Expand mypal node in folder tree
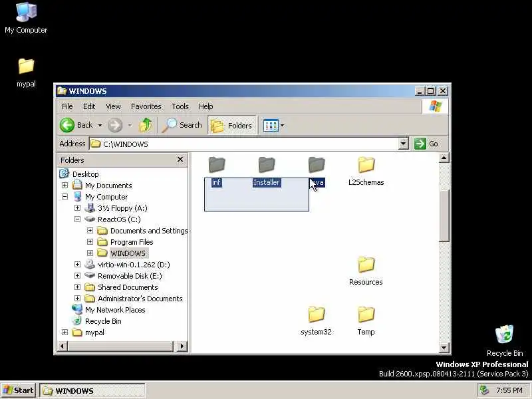Image resolution: width=532 pixels, height=399 pixels. (x=65, y=332)
